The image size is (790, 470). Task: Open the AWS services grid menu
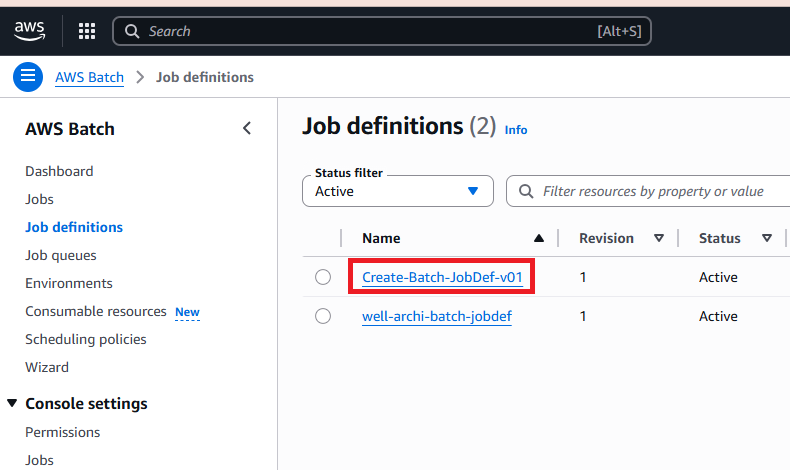[x=87, y=31]
